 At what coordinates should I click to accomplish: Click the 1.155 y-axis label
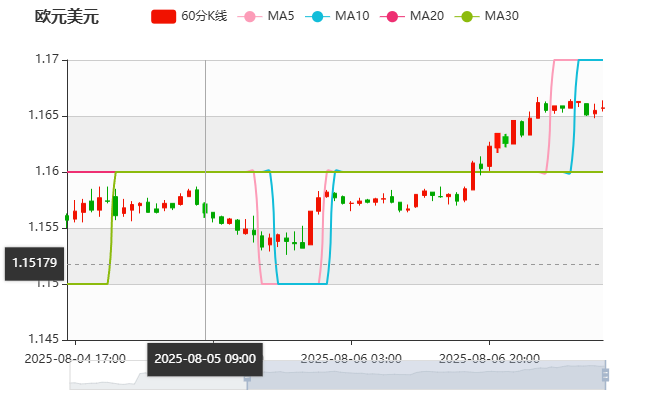(x=44, y=227)
